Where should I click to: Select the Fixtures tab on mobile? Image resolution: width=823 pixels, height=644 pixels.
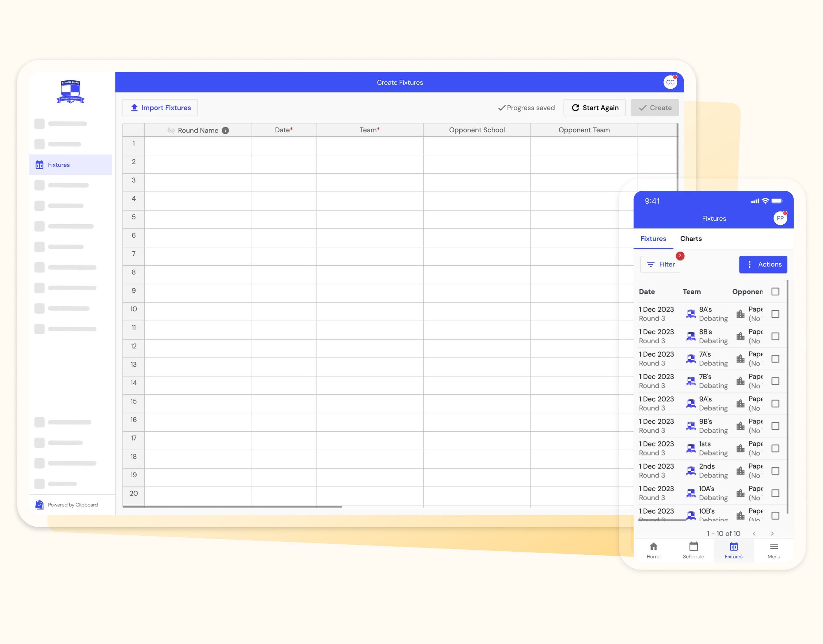pos(653,238)
